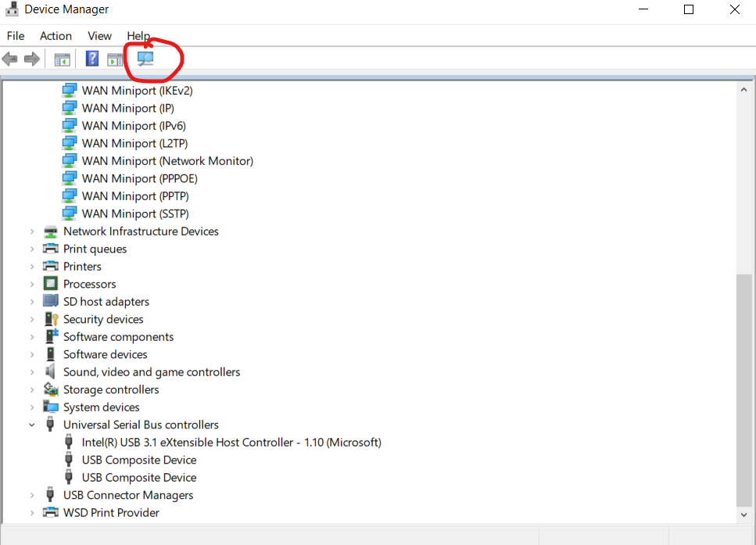Toggle the Show/Hide Console Tree toolbar icon
The width and height of the screenshot is (756, 545).
click(63, 59)
